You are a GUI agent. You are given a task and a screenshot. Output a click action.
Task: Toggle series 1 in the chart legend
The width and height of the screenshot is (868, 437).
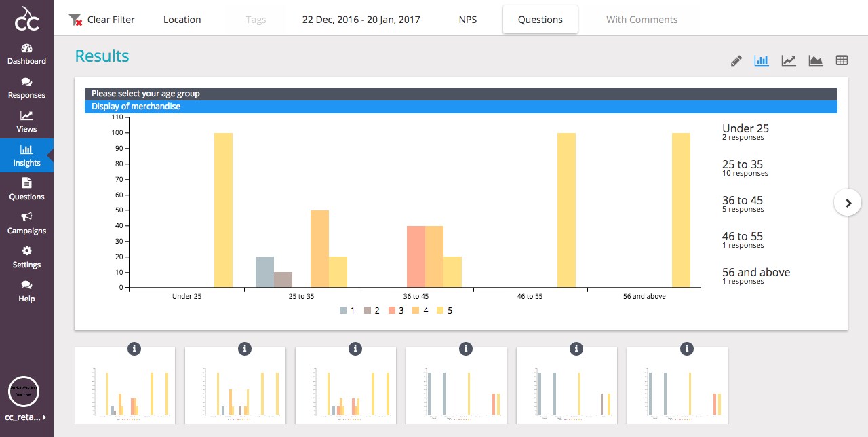click(x=348, y=310)
